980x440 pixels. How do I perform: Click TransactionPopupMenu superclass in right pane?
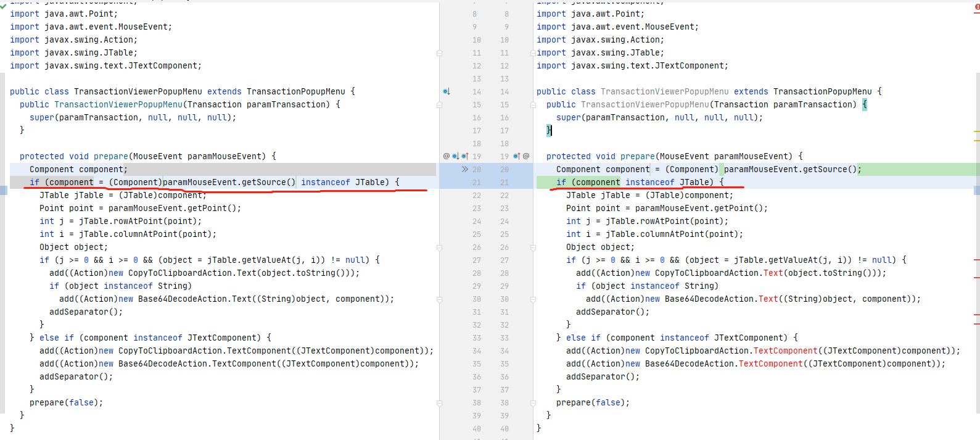[822, 91]
